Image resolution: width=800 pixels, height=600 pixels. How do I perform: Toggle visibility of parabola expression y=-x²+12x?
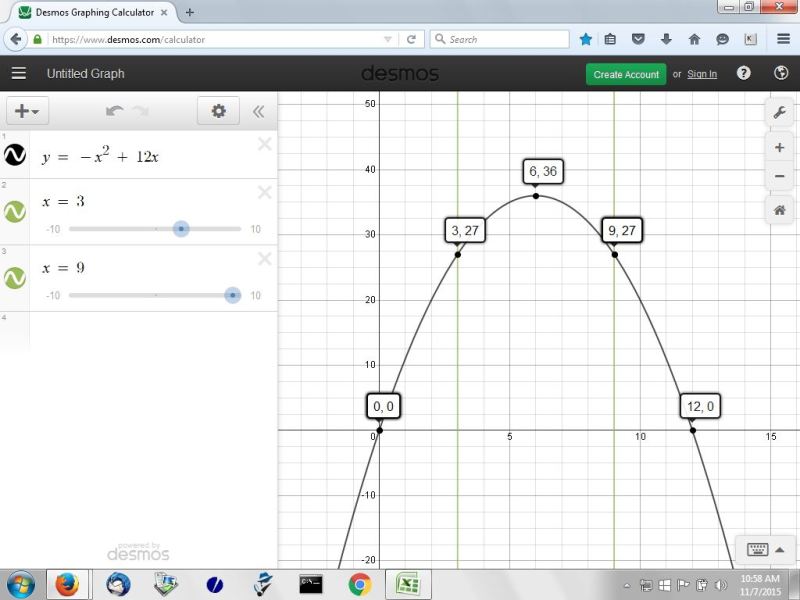tap(15, 155)
